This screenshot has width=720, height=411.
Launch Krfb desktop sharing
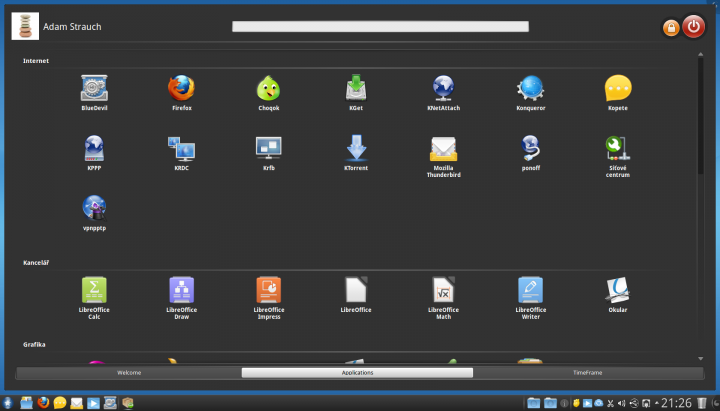pyautogui.click(x=269, y=152)
